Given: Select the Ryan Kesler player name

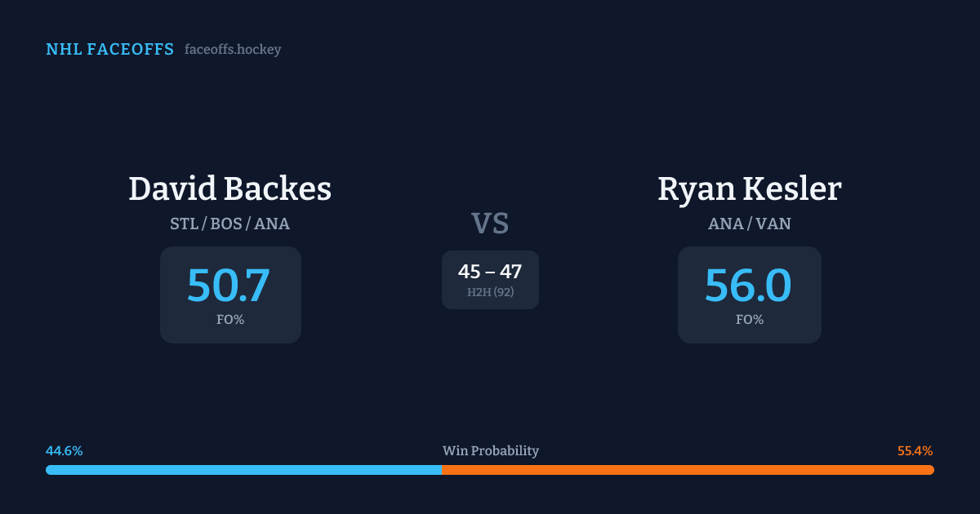Looking at the screenshot, I should [x=749, y=189].
